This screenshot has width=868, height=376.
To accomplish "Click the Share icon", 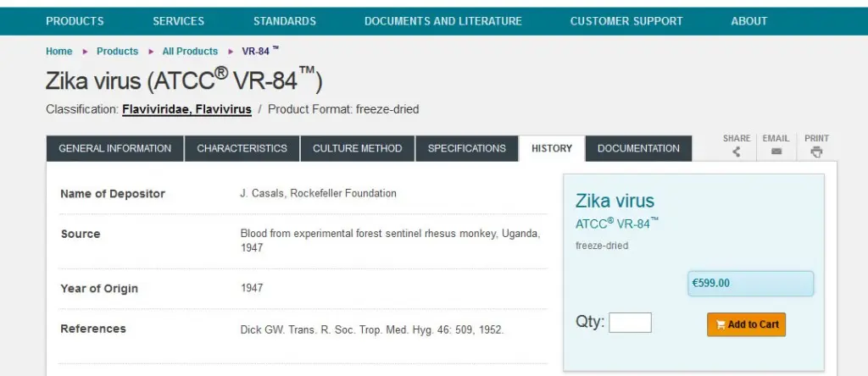I will (737, 152).
